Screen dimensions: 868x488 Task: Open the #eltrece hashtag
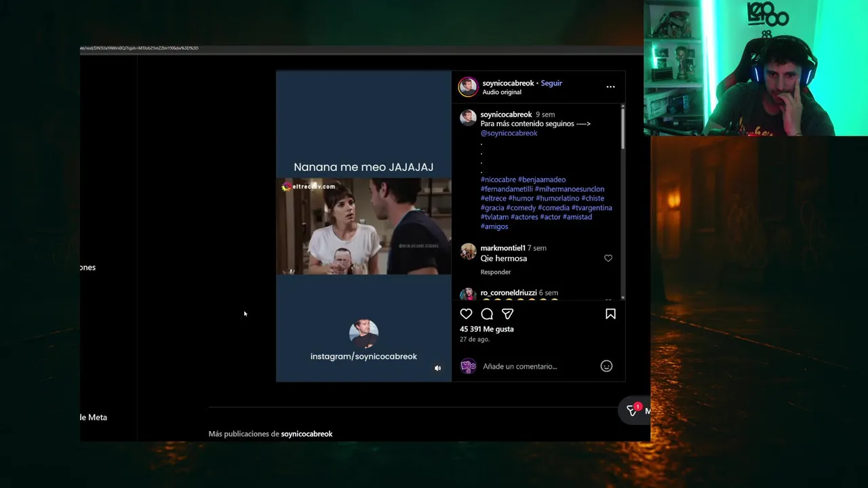pyautogui.click(x=494, y=198)
